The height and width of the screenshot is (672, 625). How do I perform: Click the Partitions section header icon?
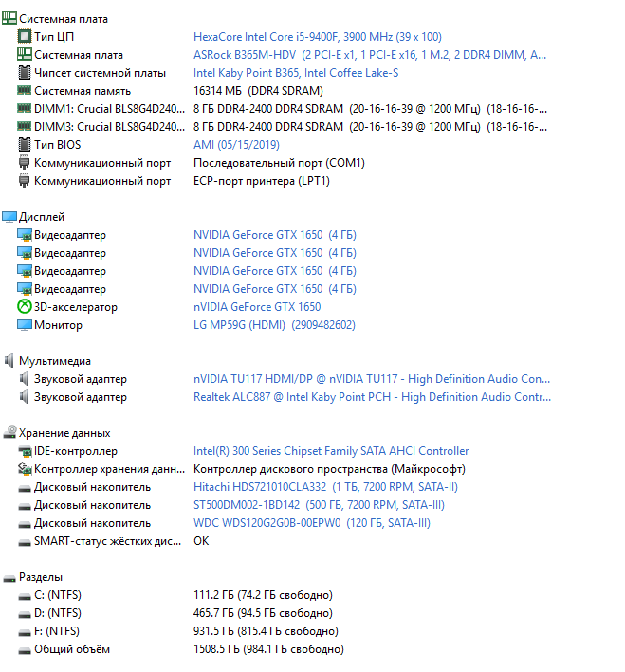click(x=9, y=578)
